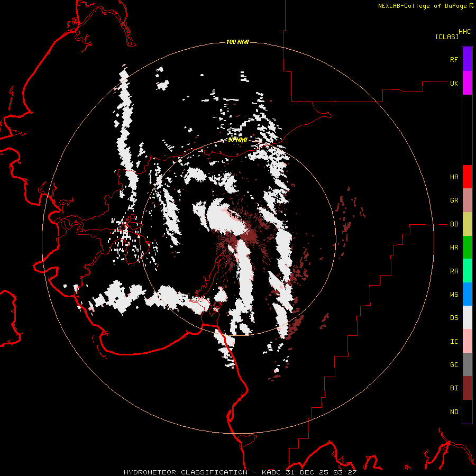Click the HYDROMETEOR CLASSIFICATION title text

186,472
